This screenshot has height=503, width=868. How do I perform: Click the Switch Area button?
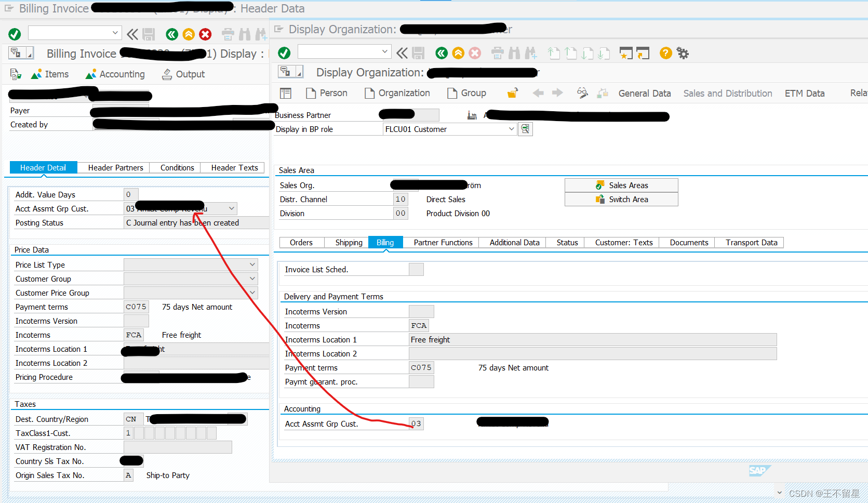coord(621,200)
